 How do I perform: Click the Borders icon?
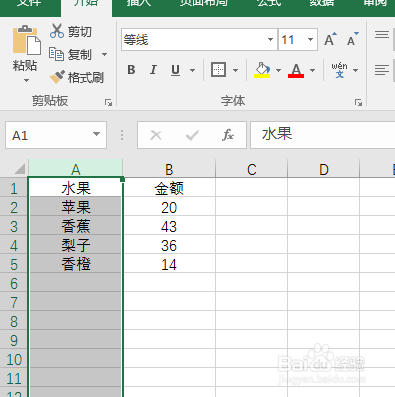click(x=219, y=70)
